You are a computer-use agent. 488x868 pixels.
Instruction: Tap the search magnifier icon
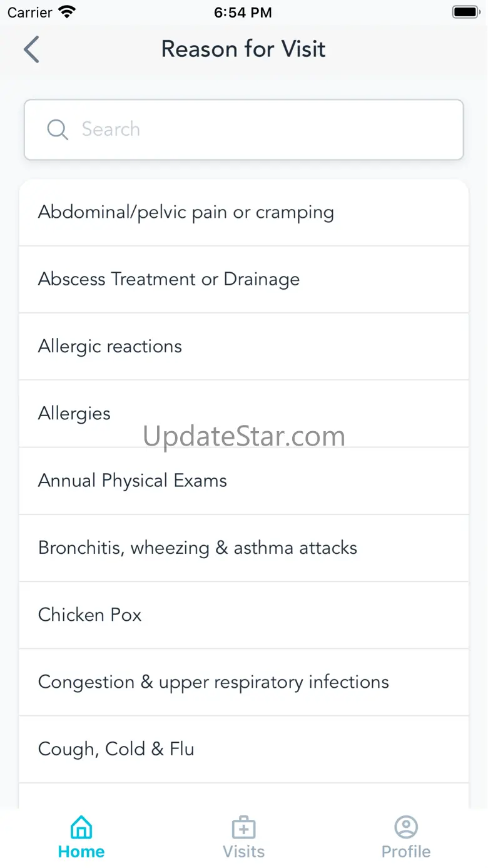58,130
